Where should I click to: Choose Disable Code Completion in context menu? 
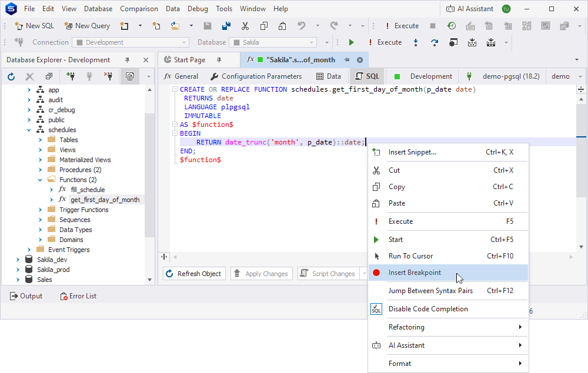(448, 309)
